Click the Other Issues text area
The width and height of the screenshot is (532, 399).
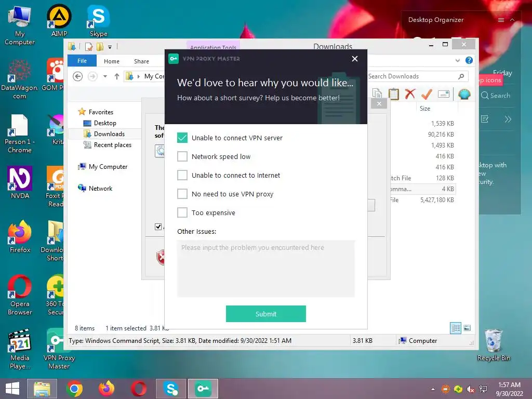pos(266,269)
